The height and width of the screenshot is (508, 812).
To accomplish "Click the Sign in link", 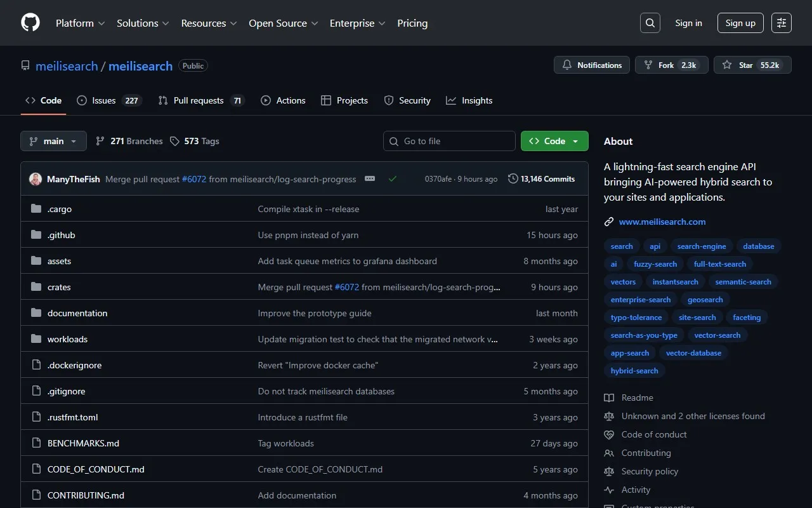I will point(688,23).
